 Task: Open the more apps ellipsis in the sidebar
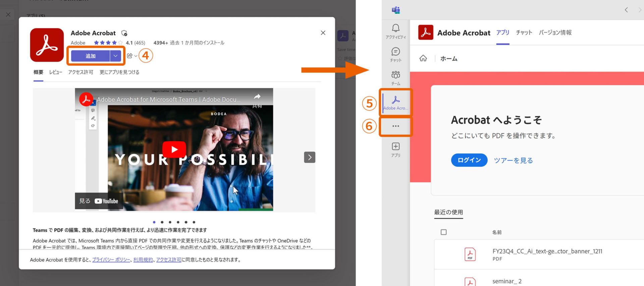point(396,126)
